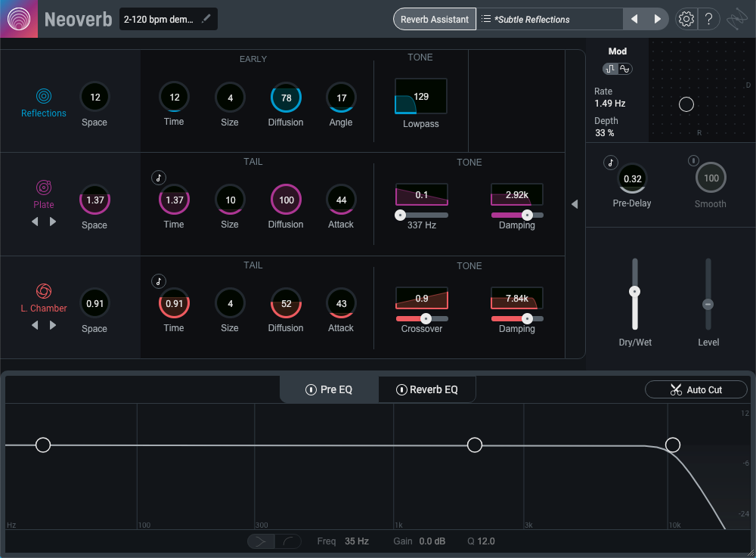756x558 pixels.
Task: Click the Early Angle knob
Action: 342,98
